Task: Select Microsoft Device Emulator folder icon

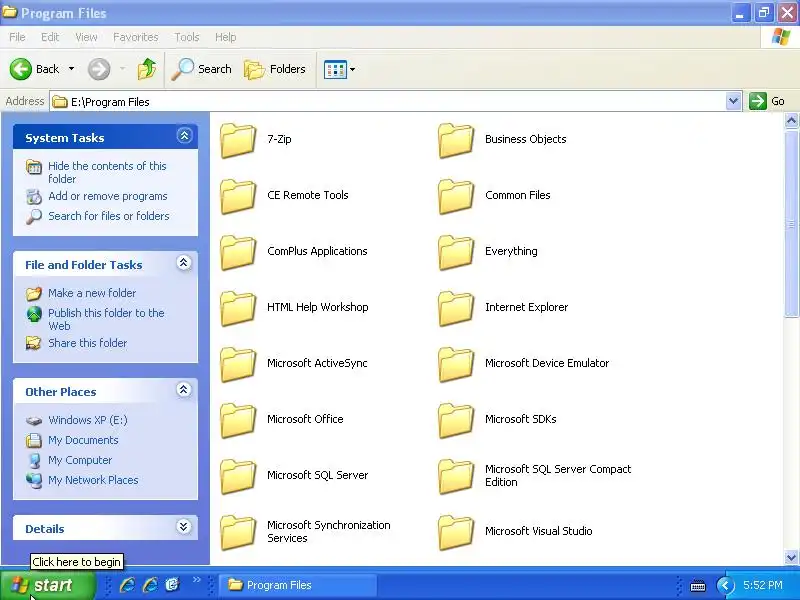Action: coord(456,364)
